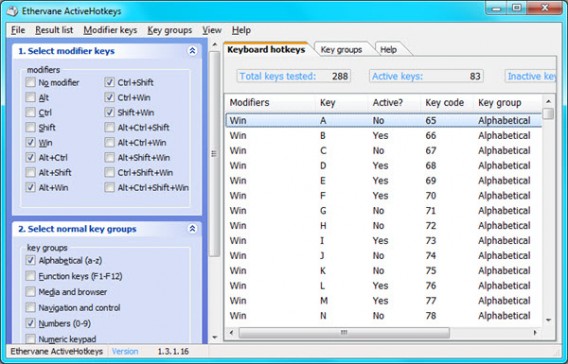
Task: Click the results list scroll right arrow
Action: click(x=535, y=332)
